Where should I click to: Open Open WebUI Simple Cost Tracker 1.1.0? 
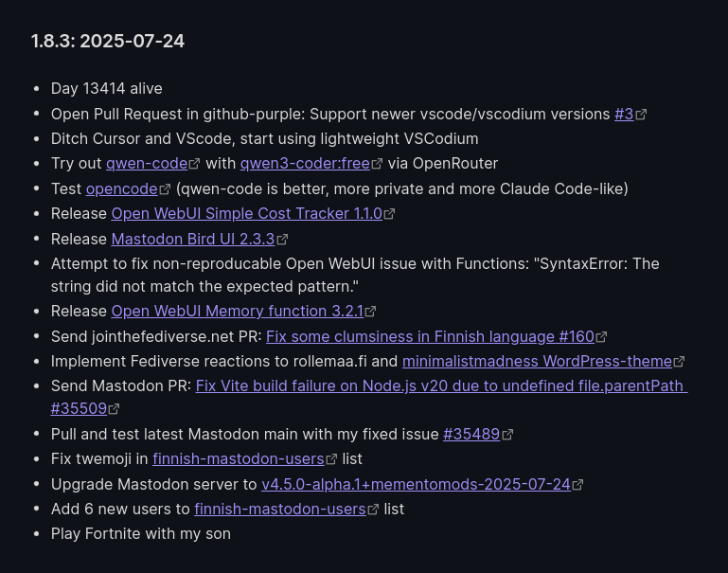click(x=247, y=214)
